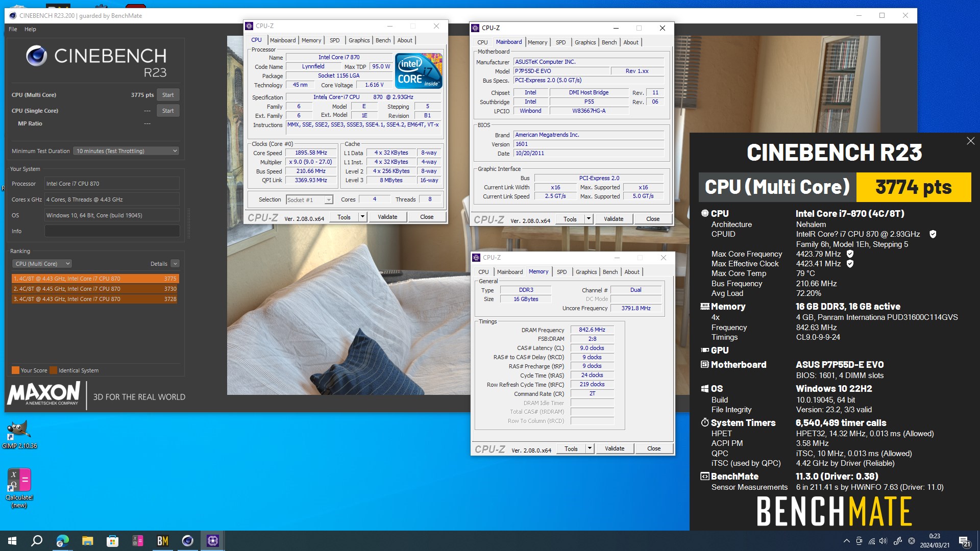Click the Core Speed value 1895.58 MHz

[311, 153]
